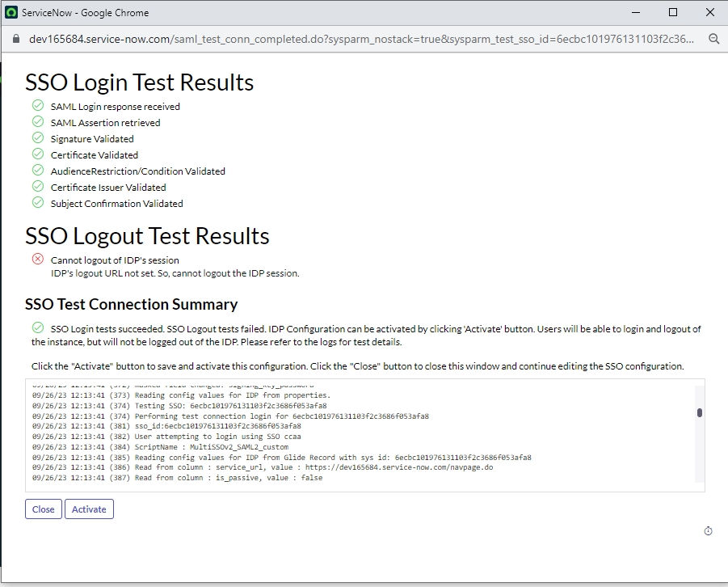Click the Subject Confirmation Validated check icon
The width and height of the screenshot is (728, 587).
click(x=37, y=202)
